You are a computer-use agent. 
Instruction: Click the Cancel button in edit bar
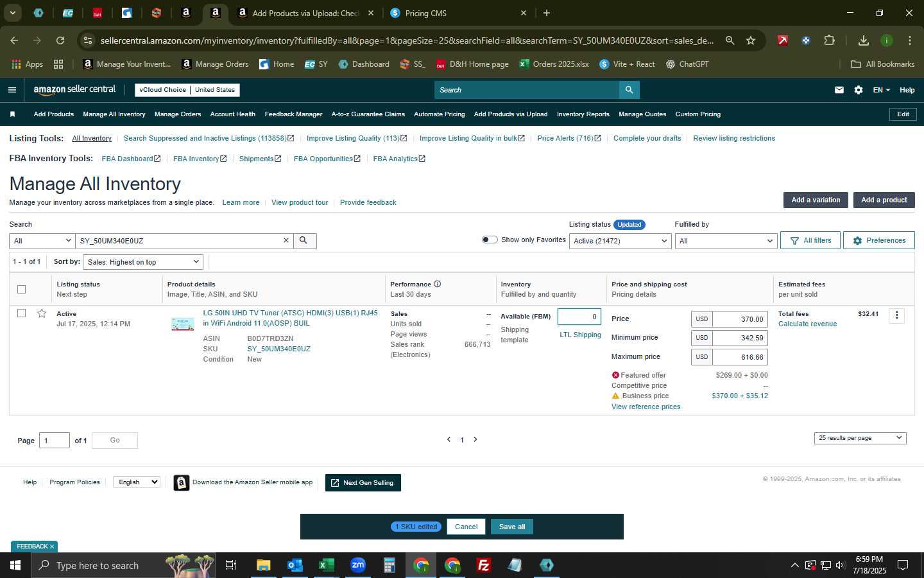[466, 527]
